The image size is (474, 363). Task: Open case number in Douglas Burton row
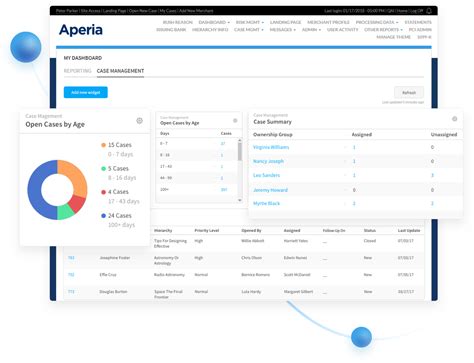[71, 292]
